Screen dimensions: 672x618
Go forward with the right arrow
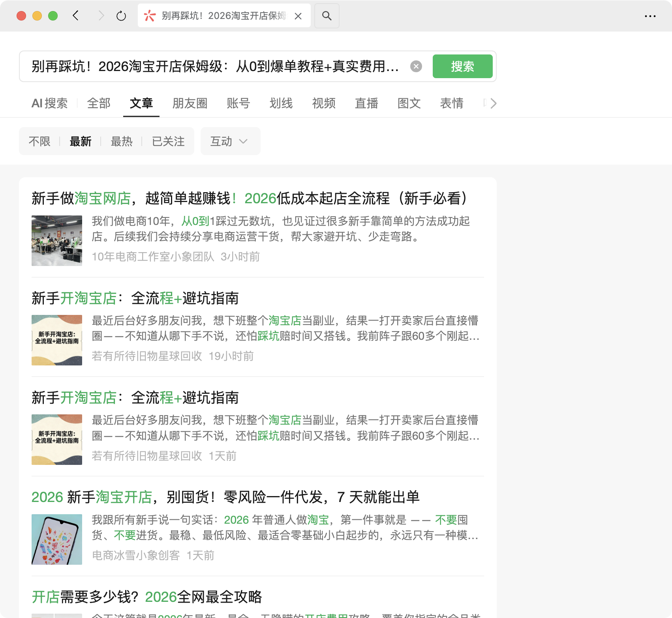[x=101, y=16]
